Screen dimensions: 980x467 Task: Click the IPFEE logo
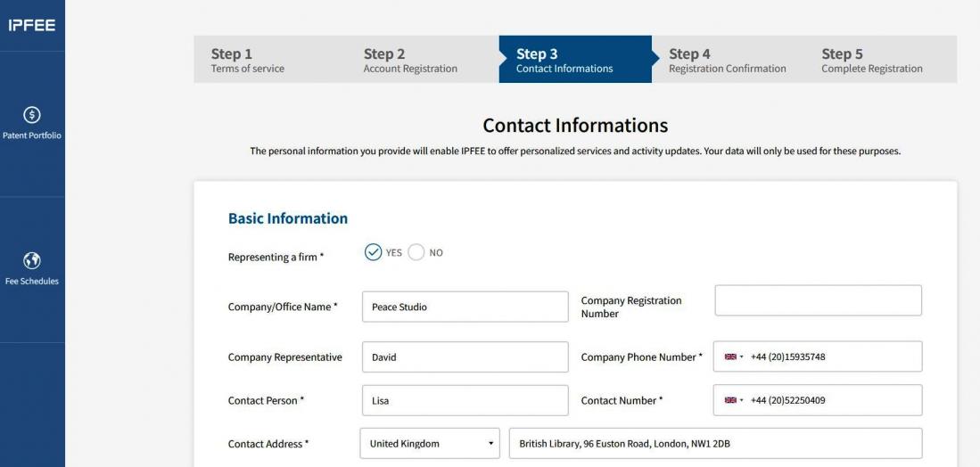(31, 24)
